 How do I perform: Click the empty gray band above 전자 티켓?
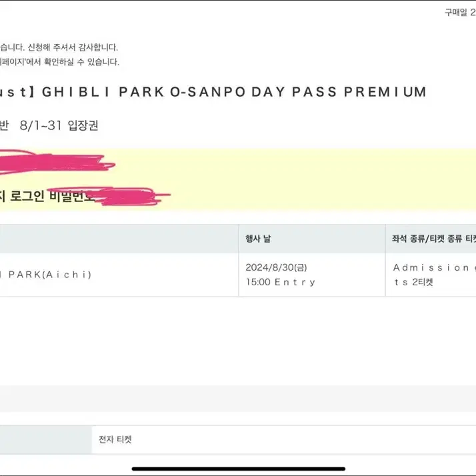tap(238, 399)
